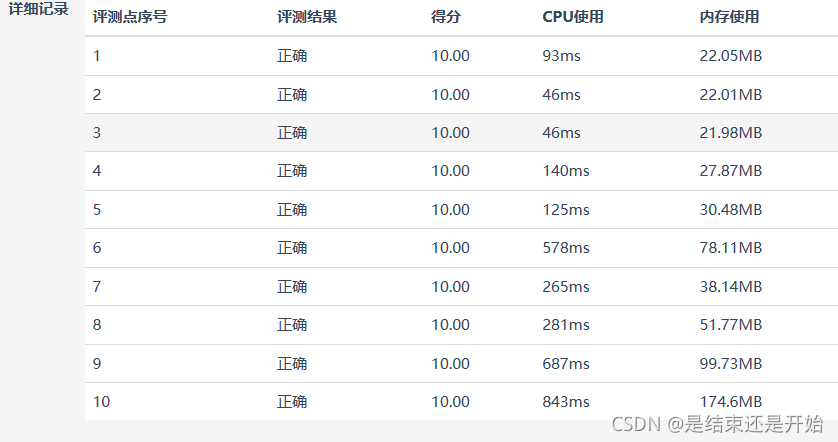This screenshot has width=838, height=442.
Task: Select test point number 5 cell
Action: click(x=97, y=210)
